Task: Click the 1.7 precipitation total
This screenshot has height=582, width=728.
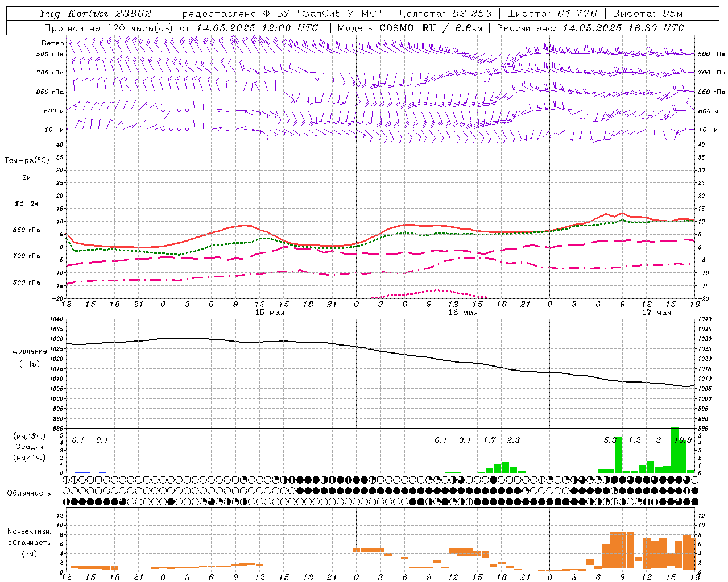Action: pos(489,440)
